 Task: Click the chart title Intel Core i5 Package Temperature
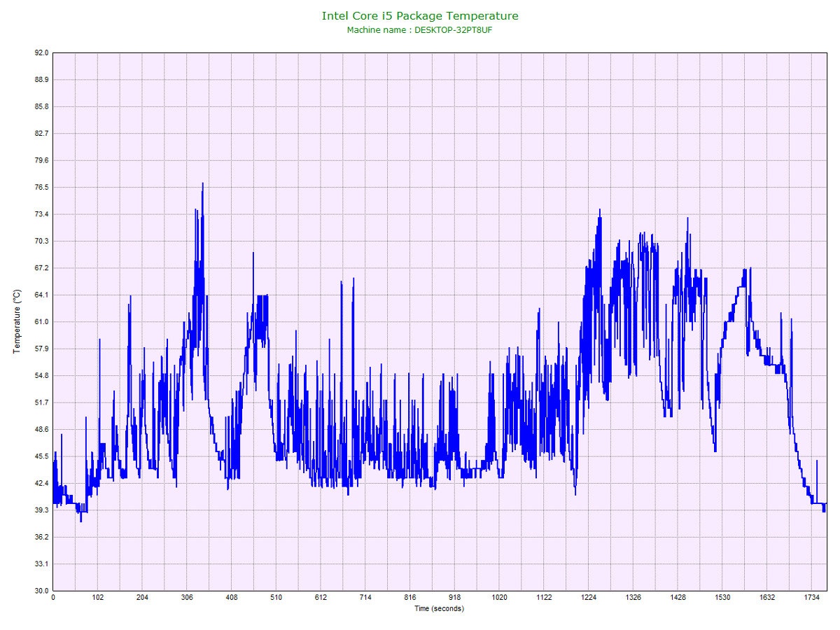pyautogui.click(x=420, y=15)
